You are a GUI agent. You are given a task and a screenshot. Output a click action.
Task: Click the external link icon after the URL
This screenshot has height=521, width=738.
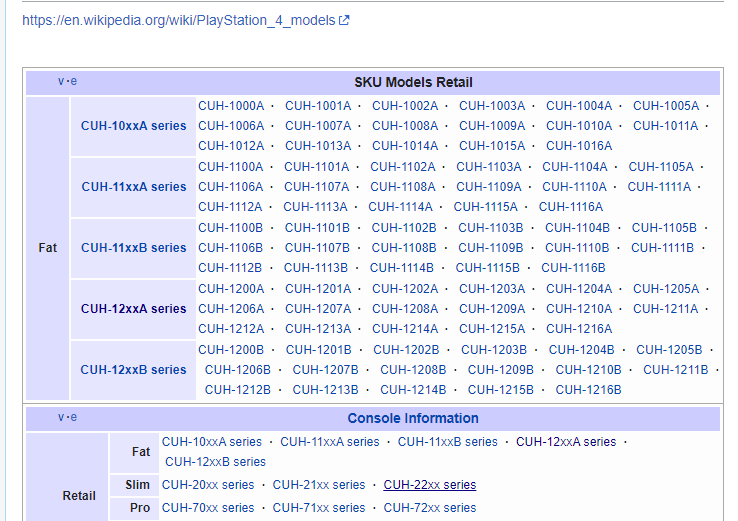point(345,20)
